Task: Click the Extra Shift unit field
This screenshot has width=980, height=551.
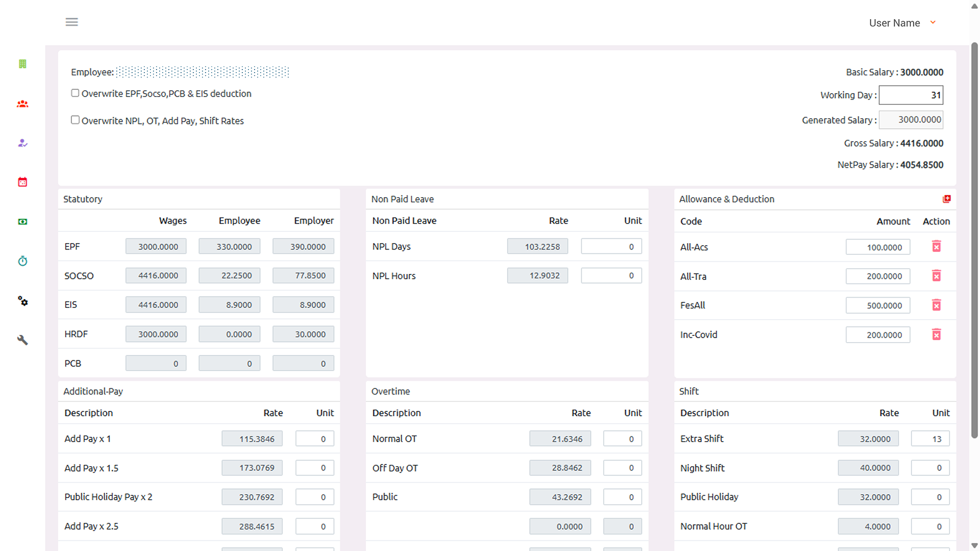Action: click(x=930, y=439)
